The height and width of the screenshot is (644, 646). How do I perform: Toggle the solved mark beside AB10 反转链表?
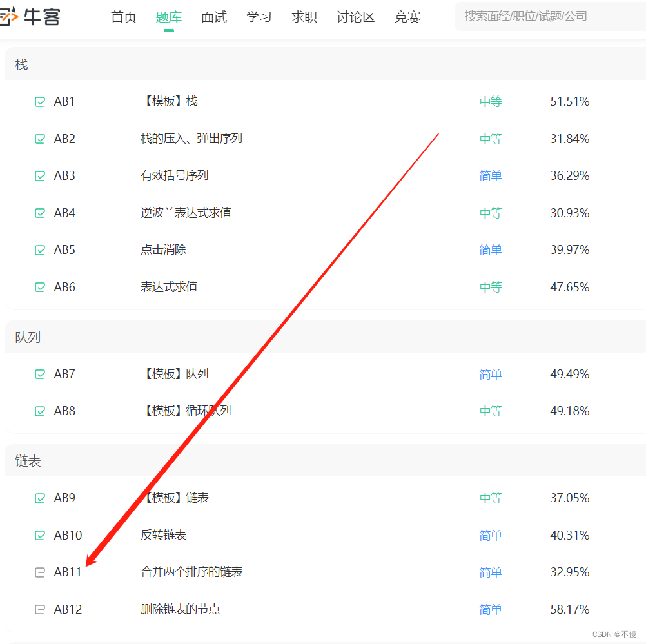tap(40, 535)
